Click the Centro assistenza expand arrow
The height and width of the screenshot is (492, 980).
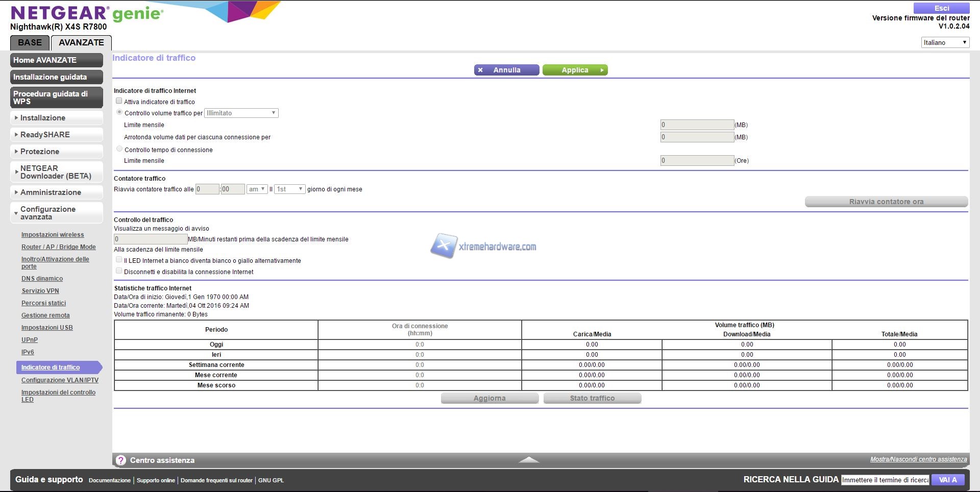(529, 460)
